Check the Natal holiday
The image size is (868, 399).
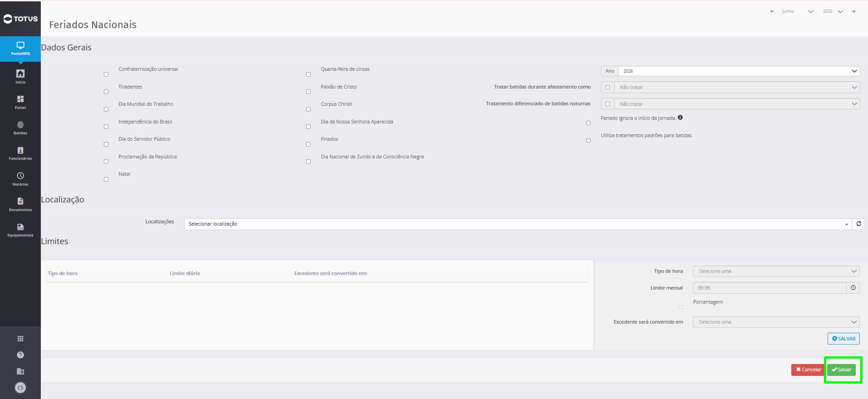tap(106, 179)
